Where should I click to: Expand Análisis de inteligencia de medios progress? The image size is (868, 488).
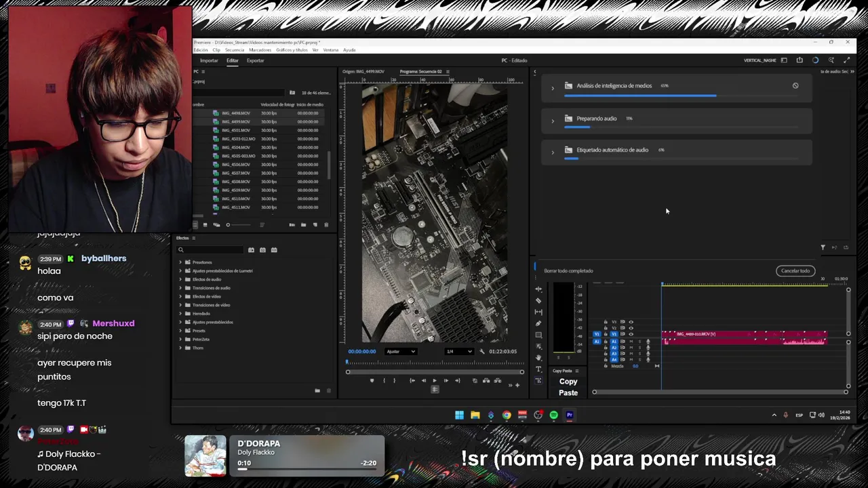click(553, 87)
